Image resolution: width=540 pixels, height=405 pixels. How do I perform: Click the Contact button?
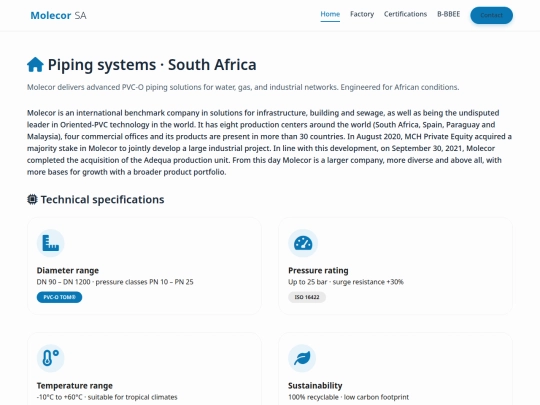491,15
